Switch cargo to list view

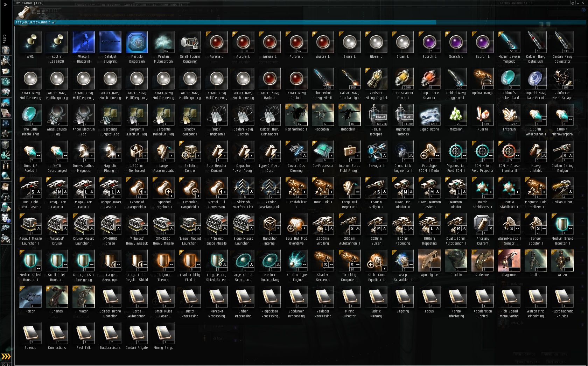coord(42,12)
